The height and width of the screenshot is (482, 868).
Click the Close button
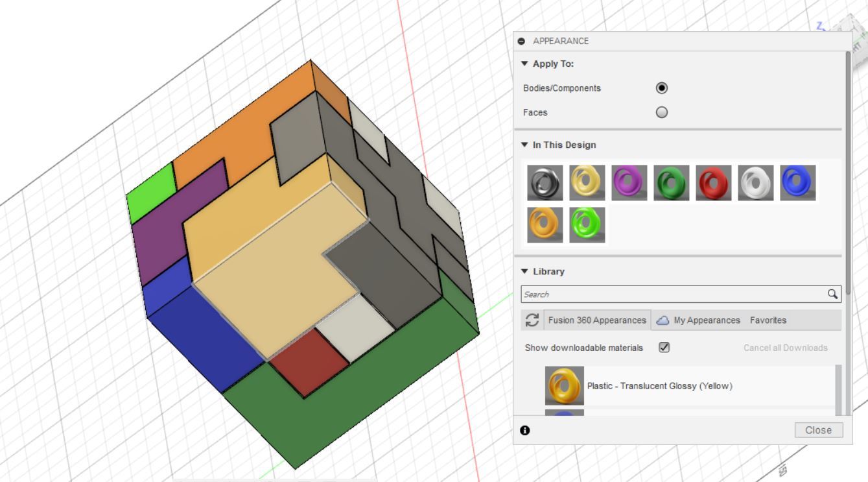coord(818,429)
